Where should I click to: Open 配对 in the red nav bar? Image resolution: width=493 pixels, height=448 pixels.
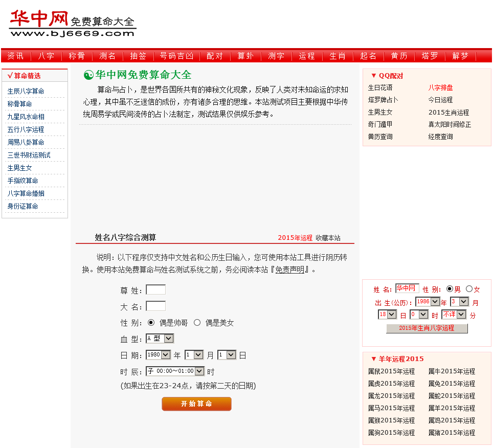tap(215, 56)
